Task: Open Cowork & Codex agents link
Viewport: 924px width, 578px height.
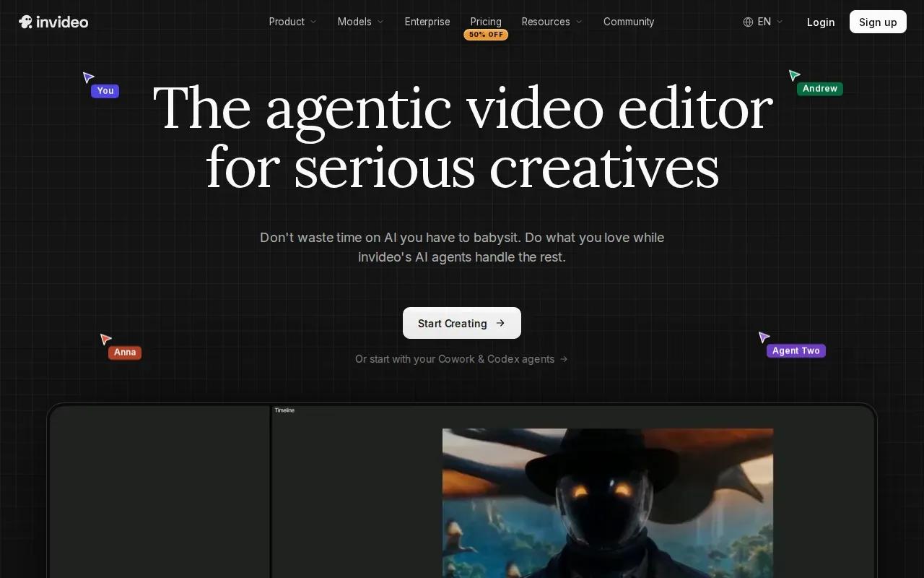Action: pos(461,359)
